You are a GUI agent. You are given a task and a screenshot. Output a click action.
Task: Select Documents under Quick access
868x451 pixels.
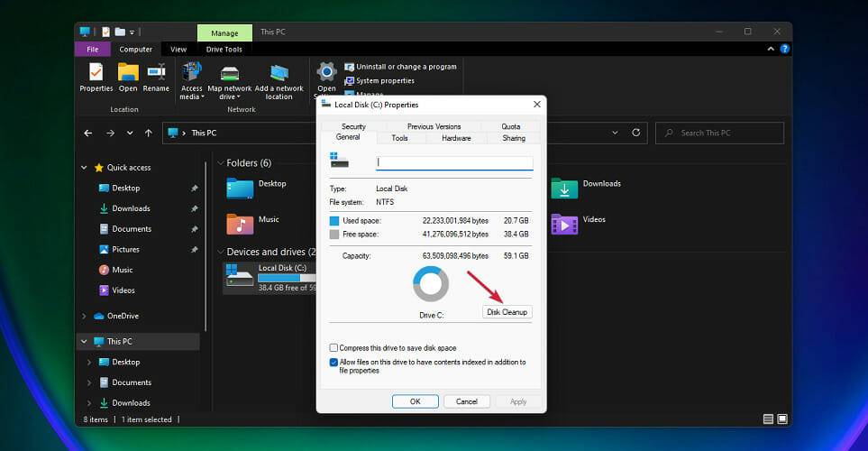132,229
